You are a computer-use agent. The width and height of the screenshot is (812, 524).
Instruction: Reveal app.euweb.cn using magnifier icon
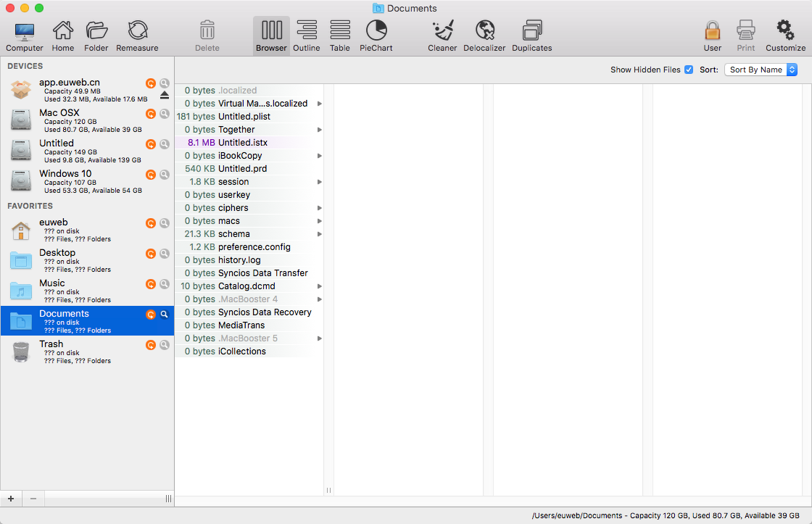(164, 83)
